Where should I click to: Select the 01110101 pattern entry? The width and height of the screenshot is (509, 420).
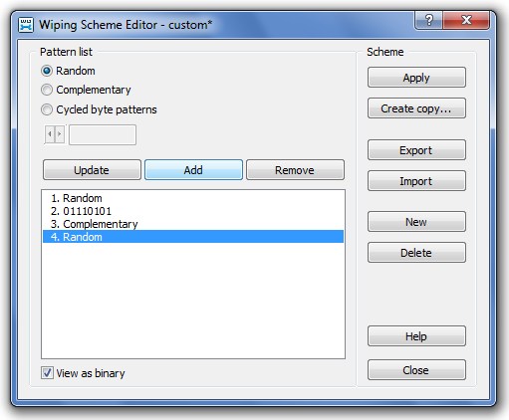pos(193,211)
